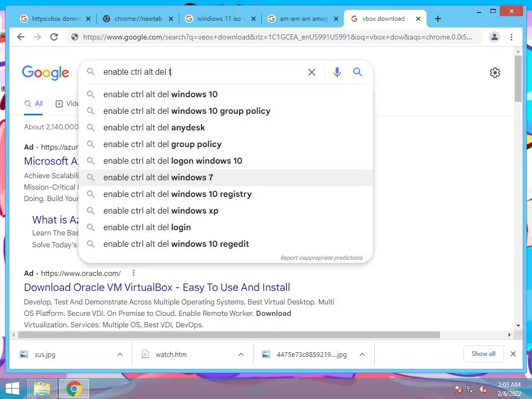Viewport: 532px width, 399px height.
Task: Close the 'am-am-am amog' tab
Action: [336, 19]
